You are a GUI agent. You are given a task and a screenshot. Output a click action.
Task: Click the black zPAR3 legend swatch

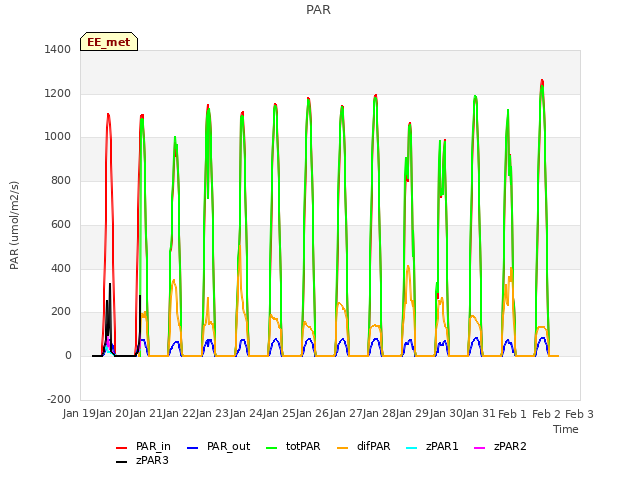122,462
